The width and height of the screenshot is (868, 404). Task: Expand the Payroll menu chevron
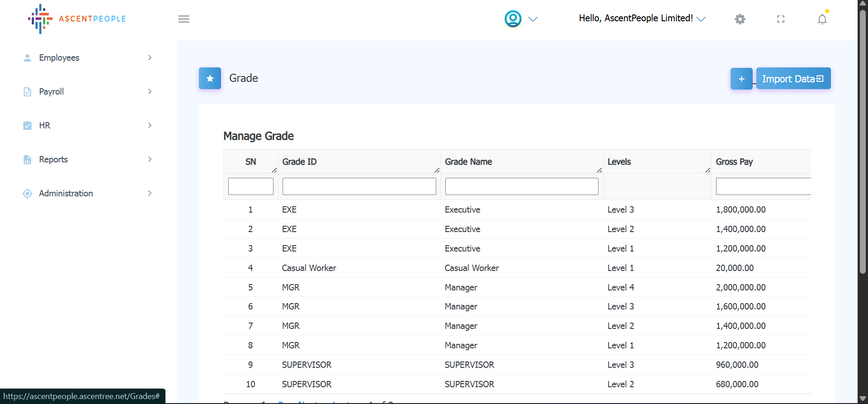[150, 91]
